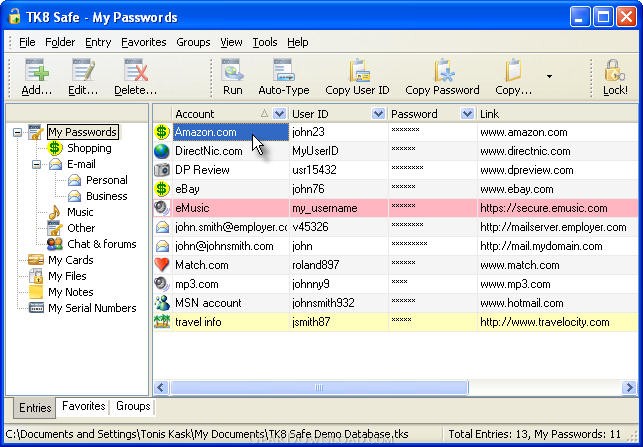Open the Tools menu
This screenshot has width=643, height=447.
pos(264,42)
